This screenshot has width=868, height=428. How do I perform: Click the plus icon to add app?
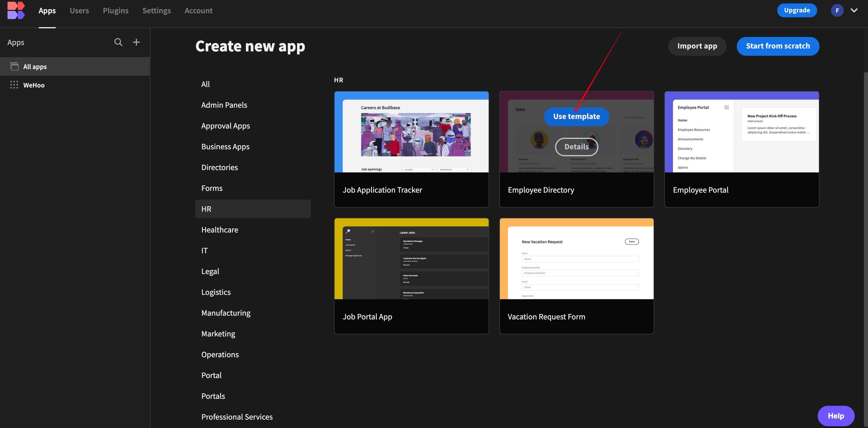coord(136,42)
